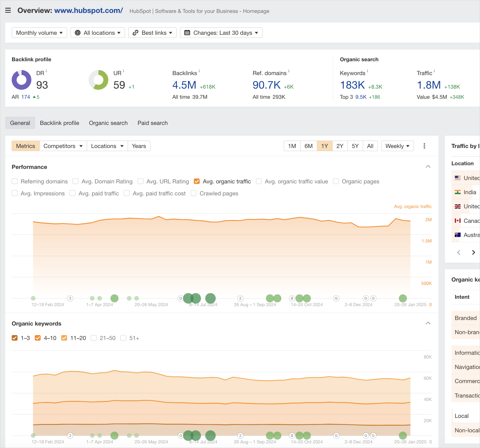Click the '3' update marker in Performance chart
This screenshot has width=480, height=448.
coord(70,298)
